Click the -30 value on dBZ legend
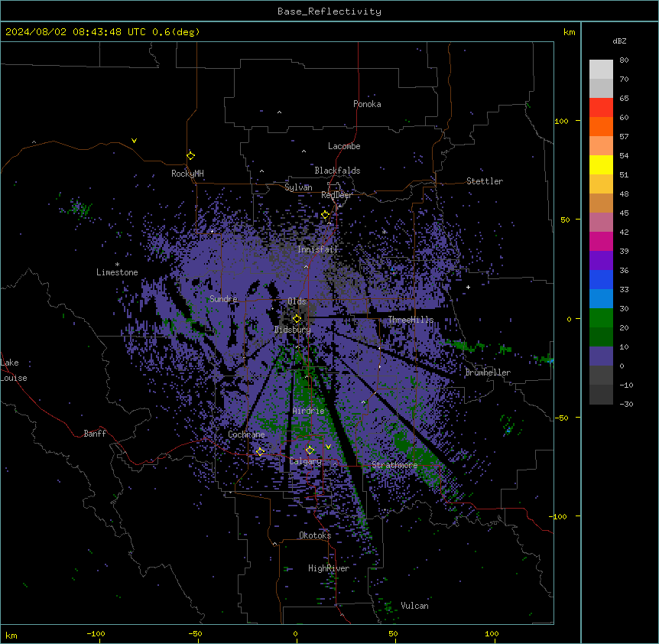The image size is (659, 644). [626, 404]
